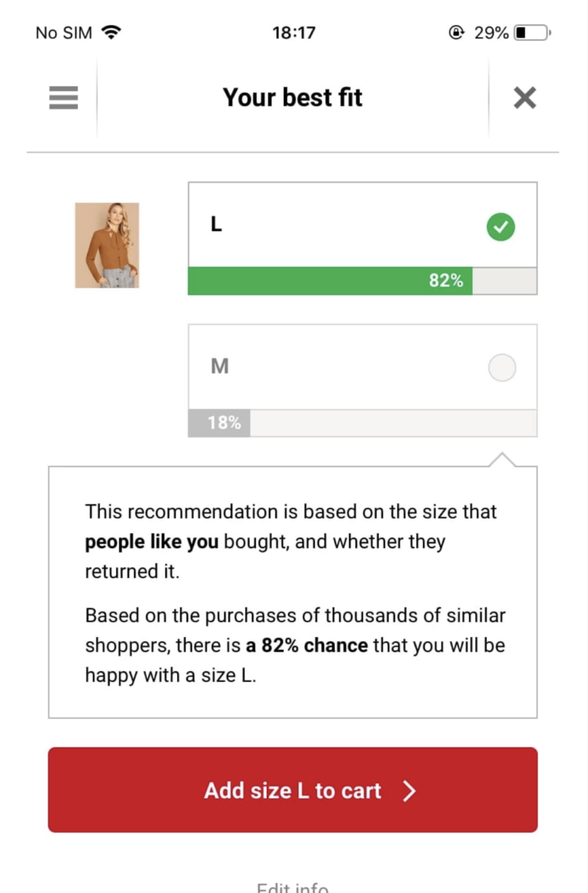The height and width of the screenshot is (893, 588).
Task: Open the hamburger menu
Action: (x=62, y=97)
